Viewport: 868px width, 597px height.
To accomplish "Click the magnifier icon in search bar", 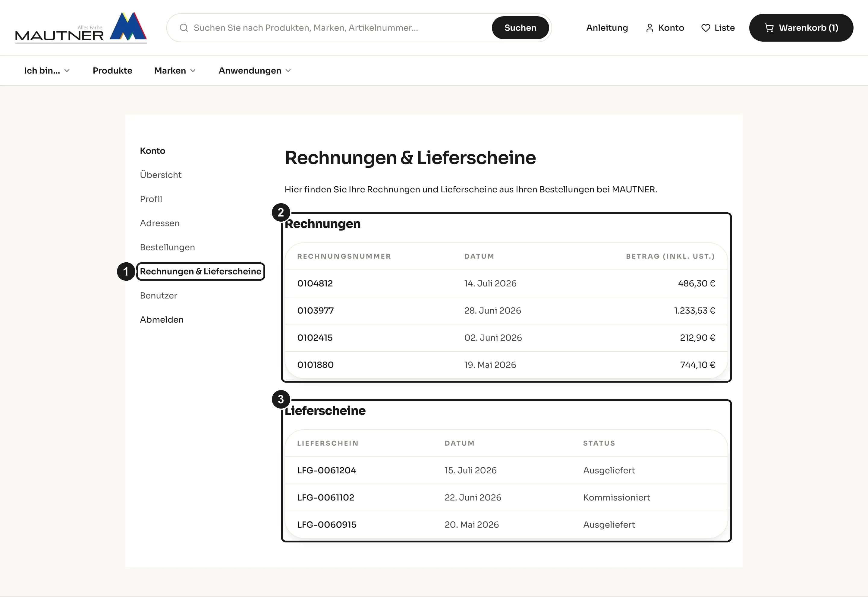I will click(x=184, y=28).
